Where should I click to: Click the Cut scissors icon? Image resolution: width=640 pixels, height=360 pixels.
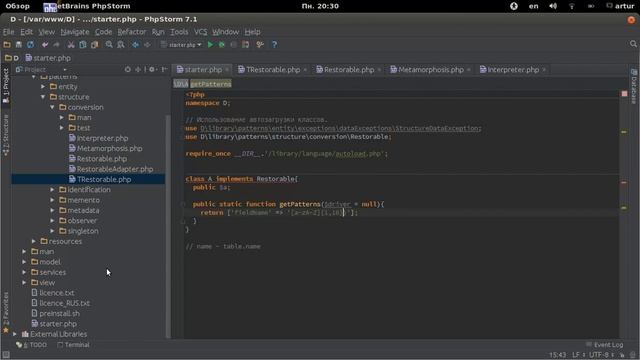pos(71,44)
